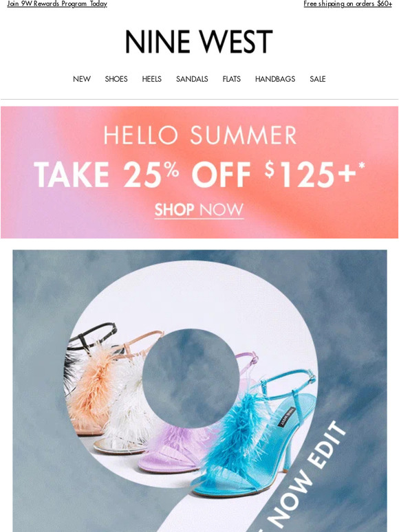This screenshot has height=532, width=399.
Task: Click the HELLO SUMMER headline
Action: tap(200, 135)
